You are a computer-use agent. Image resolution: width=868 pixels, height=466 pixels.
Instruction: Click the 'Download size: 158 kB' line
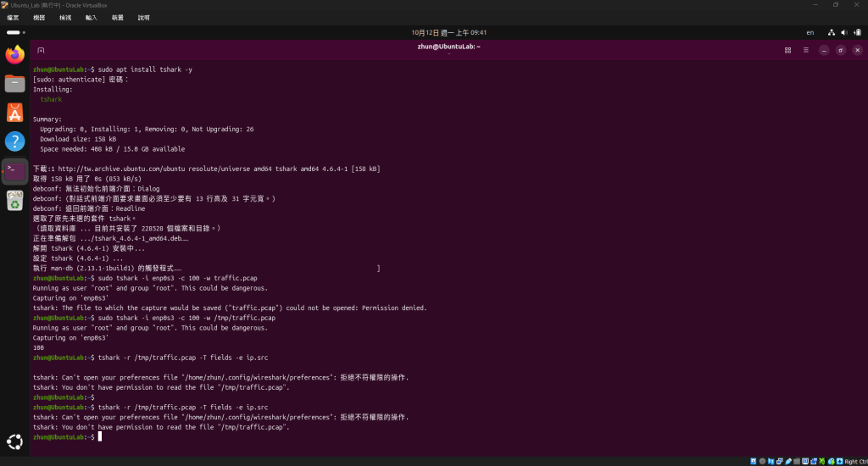[78, 140]
